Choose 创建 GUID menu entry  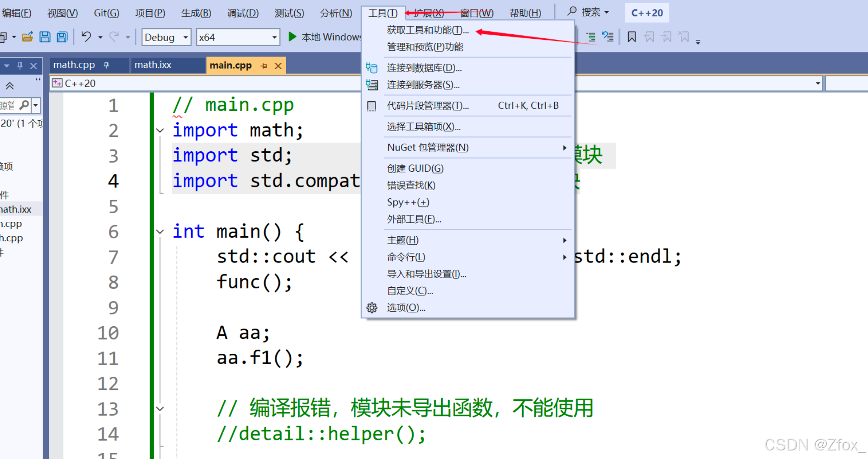point(468,169)
